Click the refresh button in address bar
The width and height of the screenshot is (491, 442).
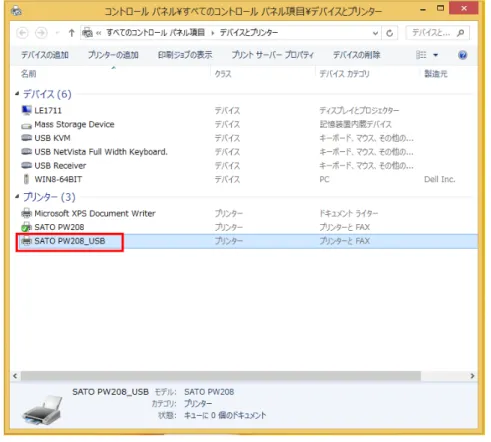(x=389, y=33)
